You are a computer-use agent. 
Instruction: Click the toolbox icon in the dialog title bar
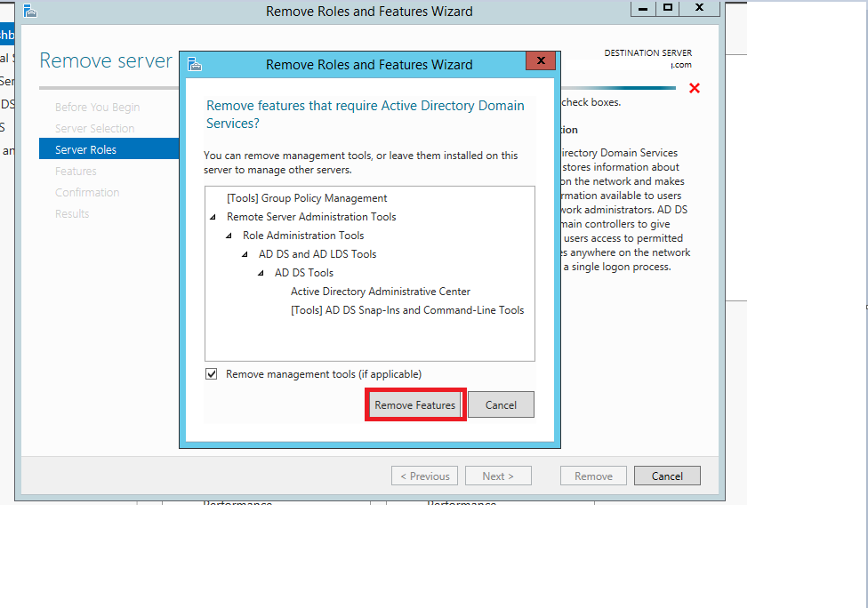pos(192,64)
